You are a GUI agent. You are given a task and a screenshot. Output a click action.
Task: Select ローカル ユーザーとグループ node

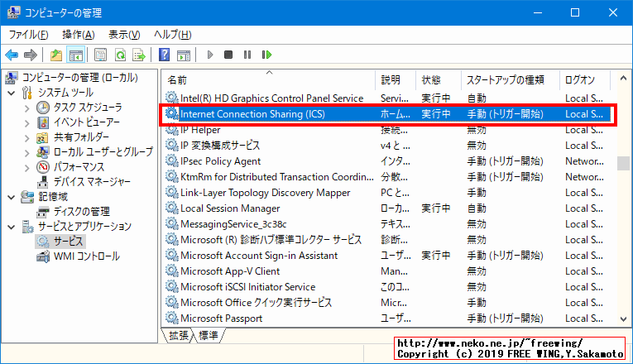[103, 152]
